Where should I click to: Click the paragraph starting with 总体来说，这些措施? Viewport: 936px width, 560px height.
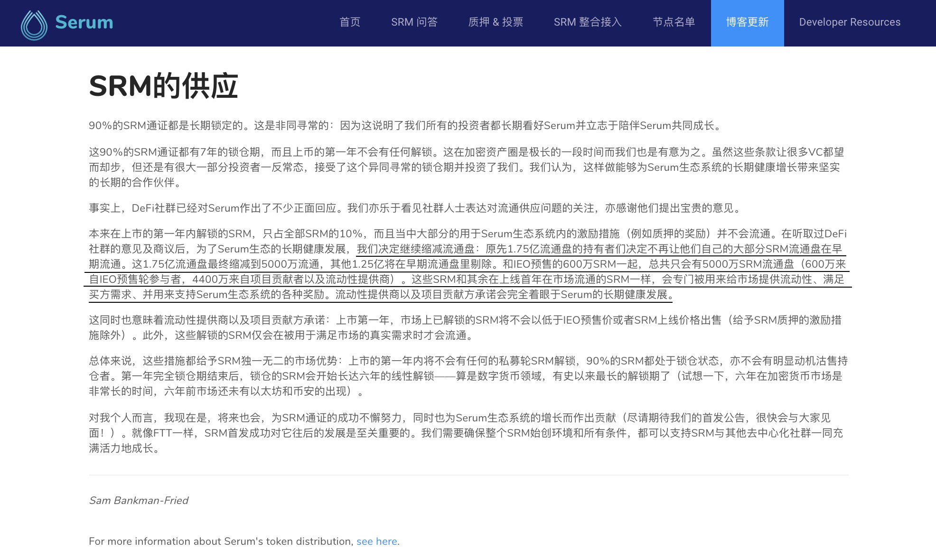tap(468, 376)
